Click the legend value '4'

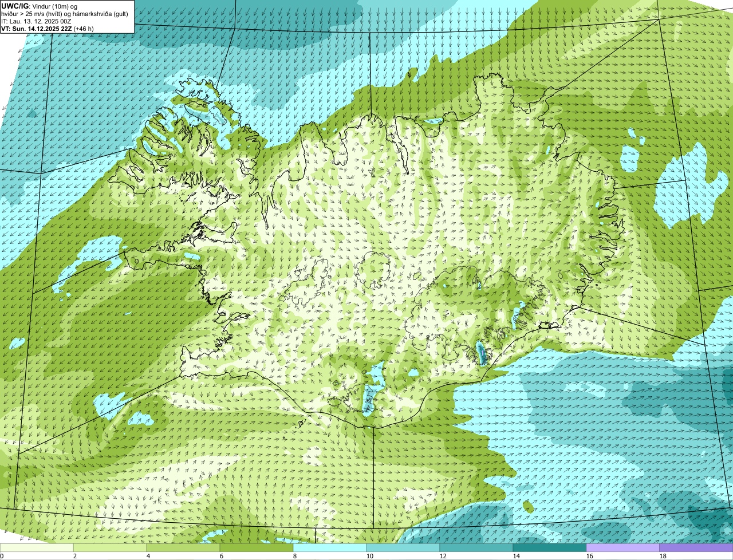click(148, 556)
